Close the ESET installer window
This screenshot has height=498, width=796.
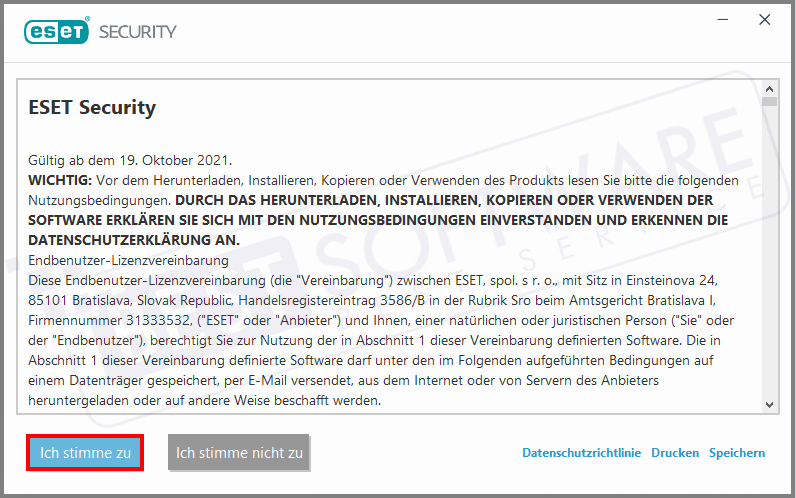coord(765,20)
